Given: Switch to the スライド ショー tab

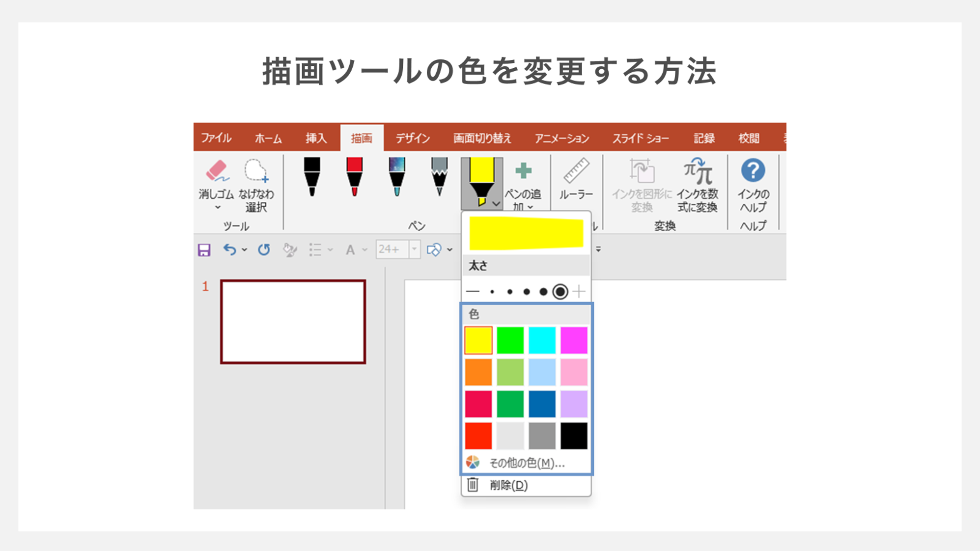Looking at the screenshot, I should [641, 138].
